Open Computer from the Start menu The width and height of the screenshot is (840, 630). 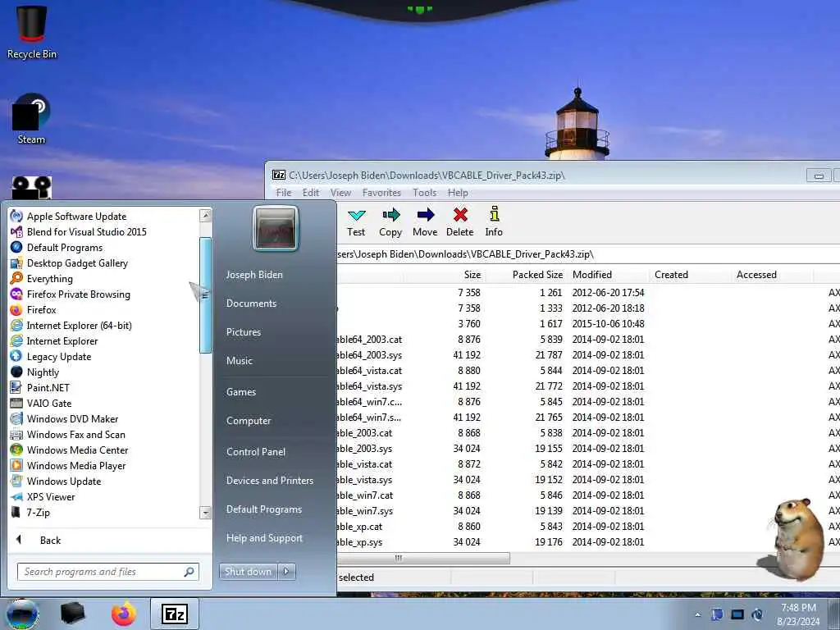[249, 421]
